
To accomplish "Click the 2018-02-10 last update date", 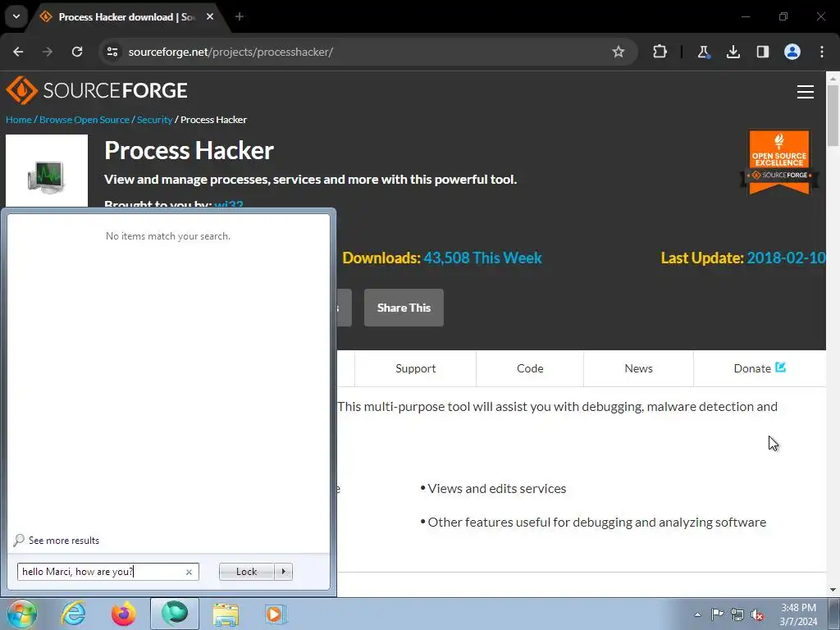I will pos(786,258).
